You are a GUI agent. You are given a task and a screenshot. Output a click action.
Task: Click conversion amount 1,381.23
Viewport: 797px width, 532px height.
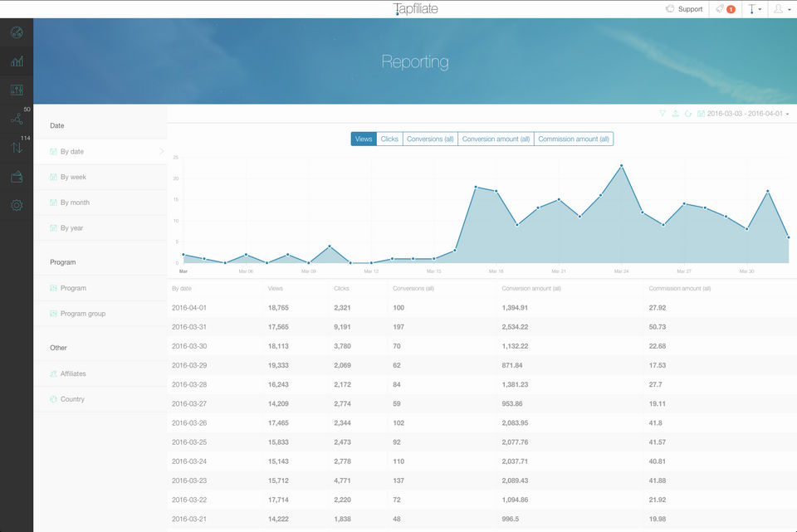coord(515,384)
